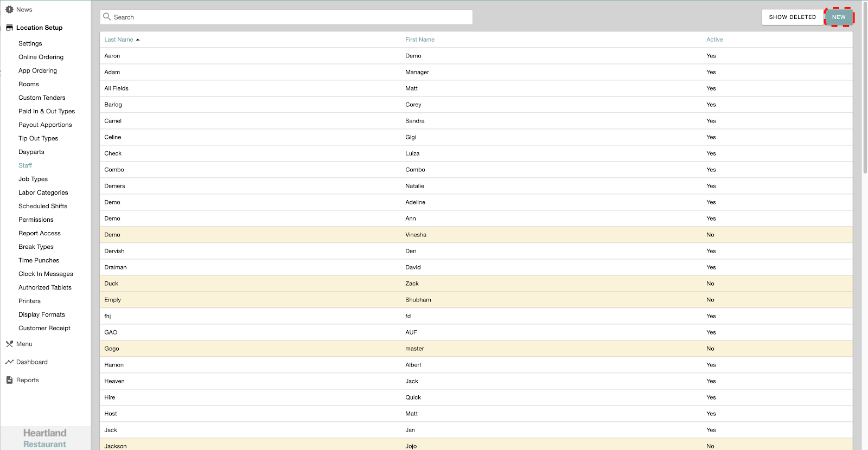The width and height of the screenshot is (868, 450).
Task: Click the Heartland Restaurant logo
Action: [x=44, y=438]
